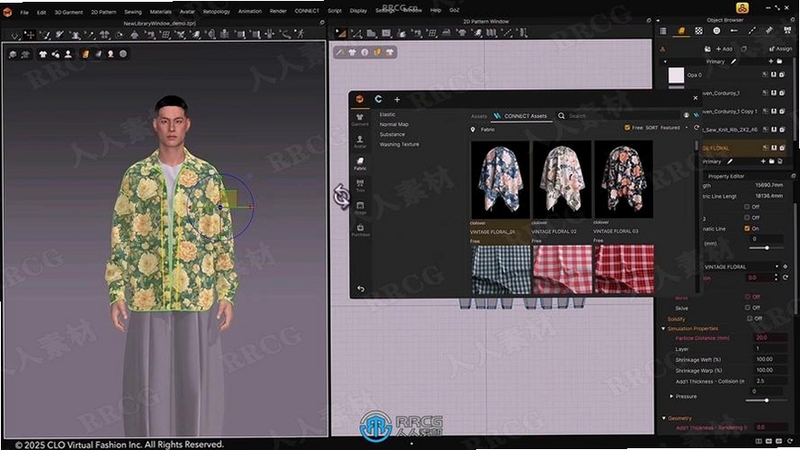The height and width of the screenshot is (450, 800).
Task: Toggle the second Off checkbox in Property Editor
Action: click(747, 217)
